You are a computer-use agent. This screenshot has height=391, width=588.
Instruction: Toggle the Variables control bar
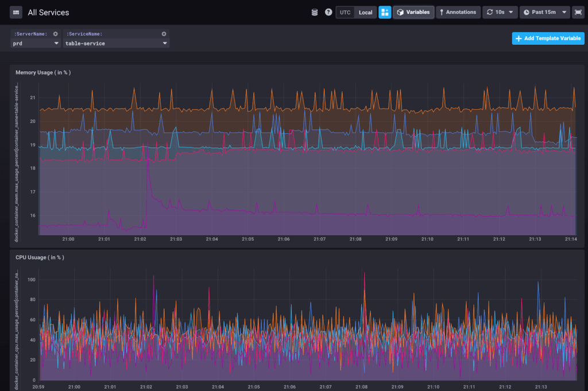413,12
